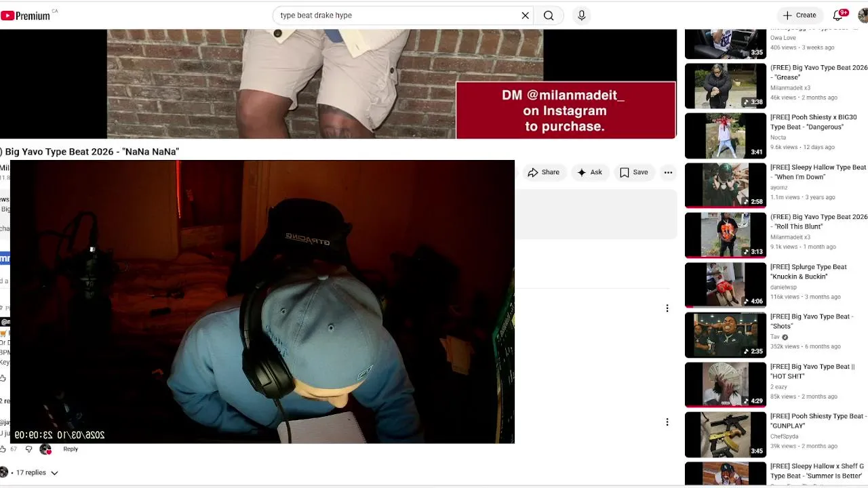Open "HOT SH!T" Big Yavo beat thumbnail
Screen dimensions: 868x488
[x=725, y=385]
